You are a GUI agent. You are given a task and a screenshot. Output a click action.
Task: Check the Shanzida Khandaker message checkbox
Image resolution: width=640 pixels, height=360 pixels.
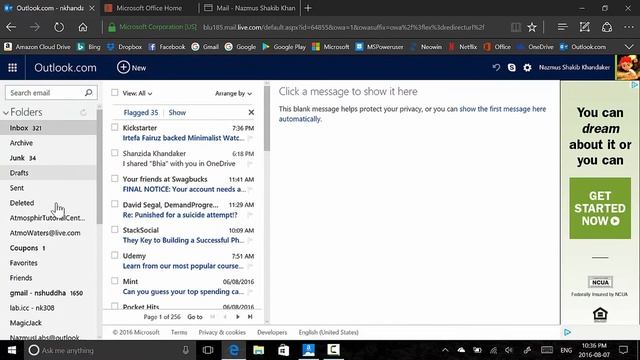point(115,153)
